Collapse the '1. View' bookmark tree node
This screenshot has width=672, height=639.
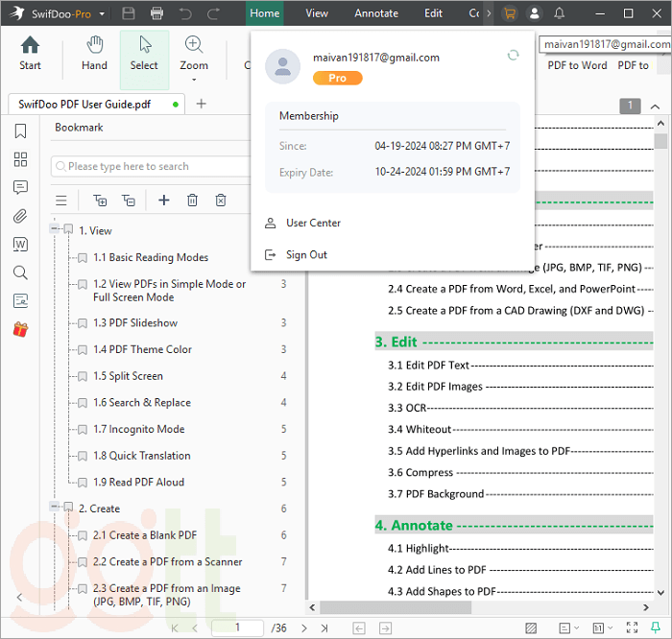[x=55, y=230]
